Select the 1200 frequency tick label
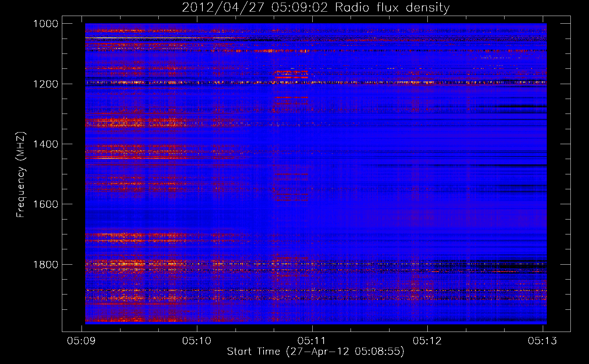 click(x=46, y=84)
